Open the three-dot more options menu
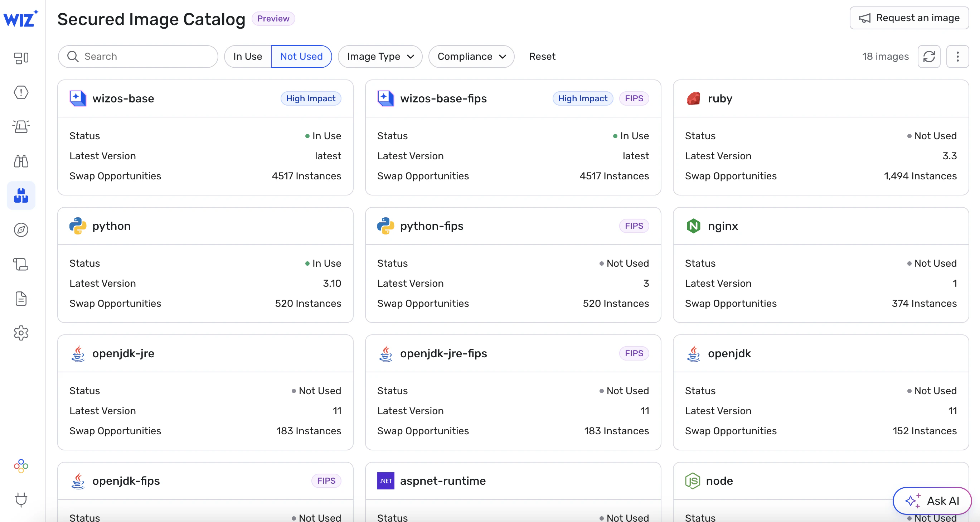Screen dimensions: 980x522 point(957,57)
